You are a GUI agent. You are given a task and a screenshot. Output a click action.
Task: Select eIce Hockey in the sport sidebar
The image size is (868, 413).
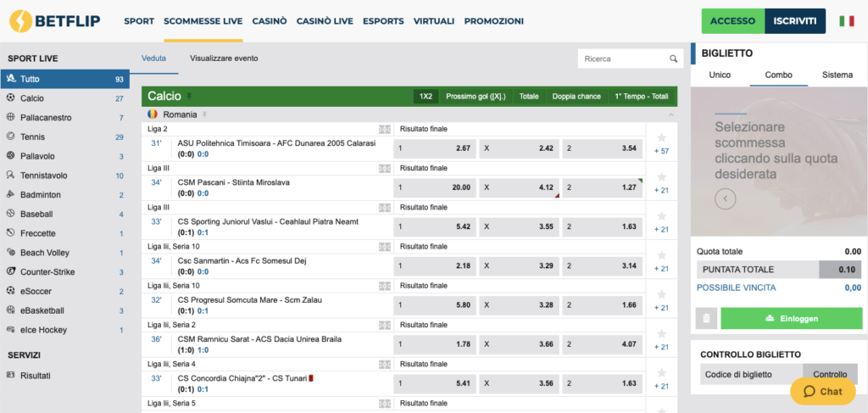click(x=64, y=330)
